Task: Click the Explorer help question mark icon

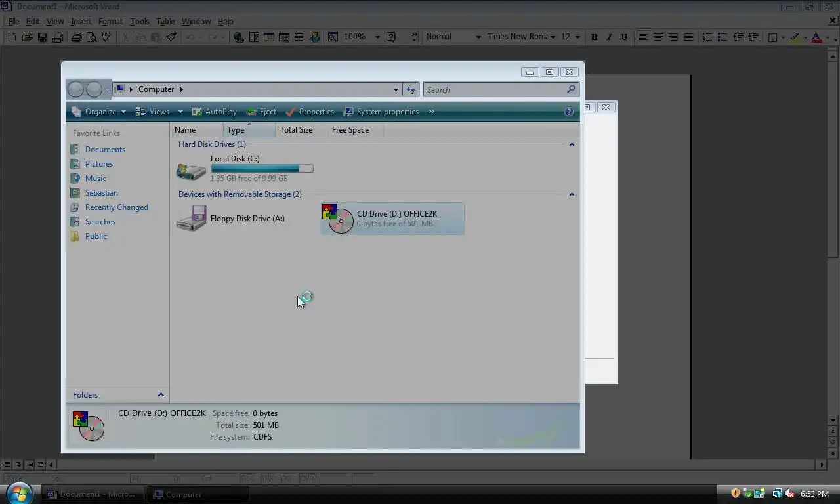Action: (569, 112)
